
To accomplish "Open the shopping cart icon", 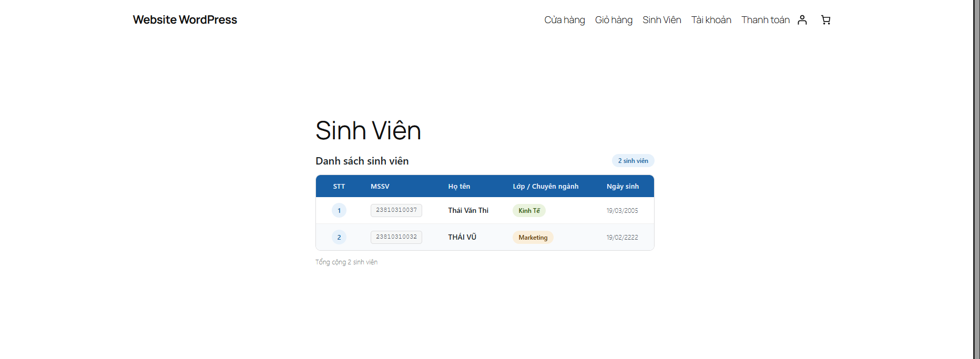I will pyautogui.click(x=826, y=20).
